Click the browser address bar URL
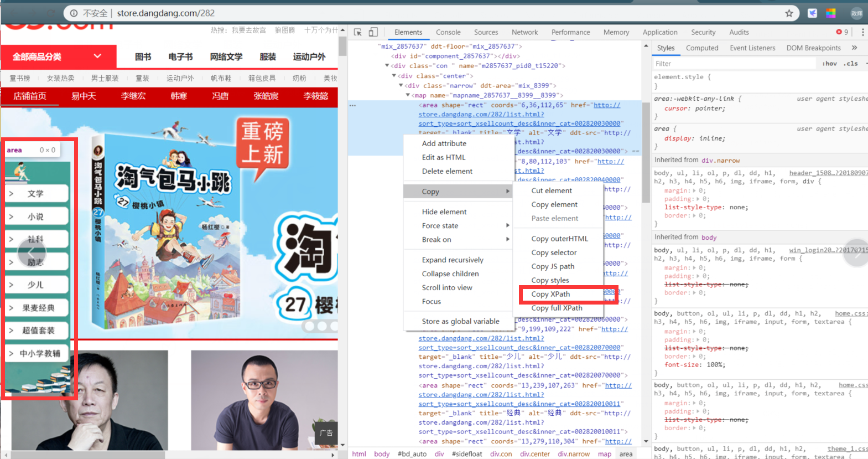This screenshot has width=868, height=459. (x=166, y=13)
